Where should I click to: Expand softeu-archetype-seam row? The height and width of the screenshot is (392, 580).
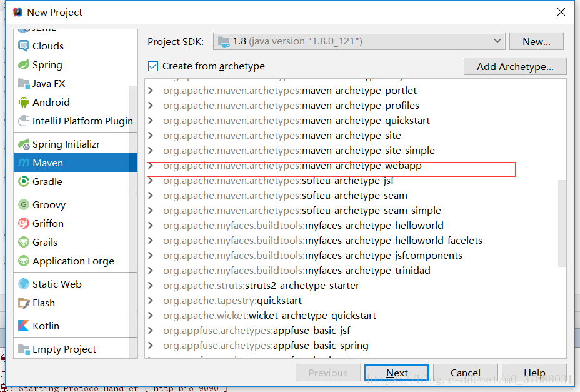point(151,196)
